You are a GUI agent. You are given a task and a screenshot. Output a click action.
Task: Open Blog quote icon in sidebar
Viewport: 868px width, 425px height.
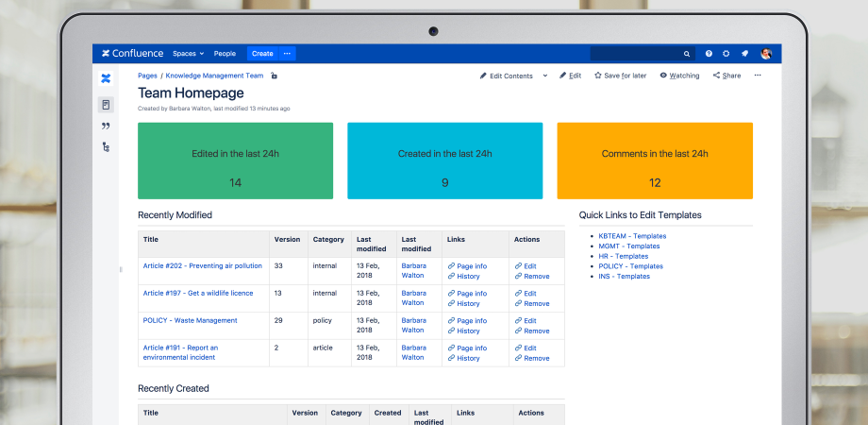click(106, 127)
